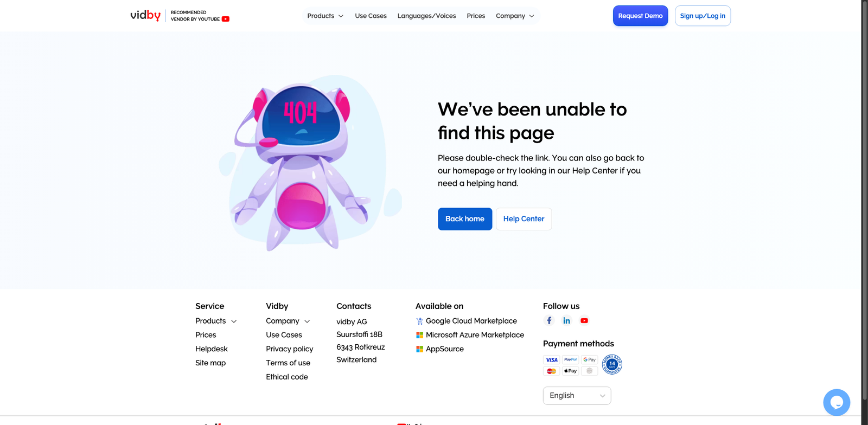The image size is (868, 425).
Task: Click the 14-day money back guarantee badge
Action: pyautogui.click(x=612, y=364)
